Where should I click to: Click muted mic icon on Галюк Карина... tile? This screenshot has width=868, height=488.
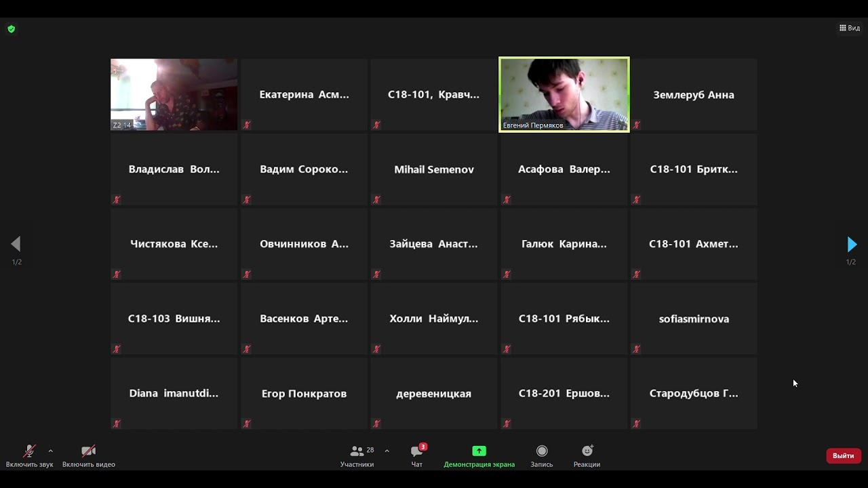(507, 274)
